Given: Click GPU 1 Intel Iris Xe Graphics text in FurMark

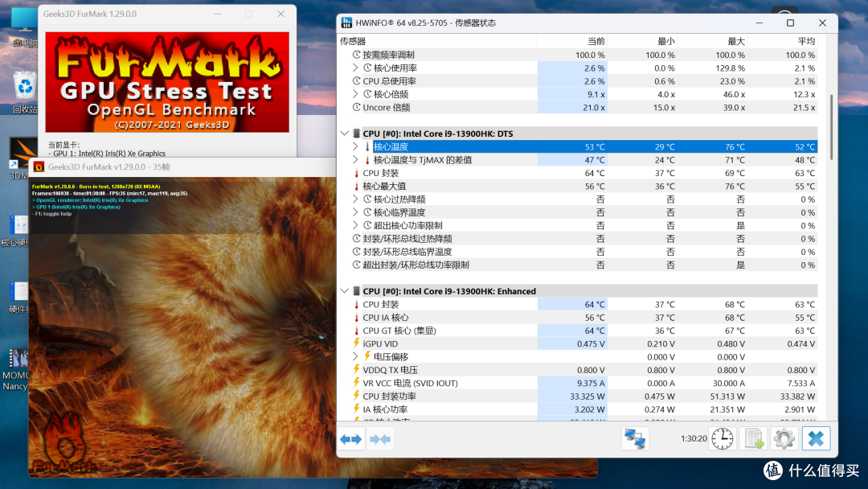Looking at the screenshot, I should (109, 154).
